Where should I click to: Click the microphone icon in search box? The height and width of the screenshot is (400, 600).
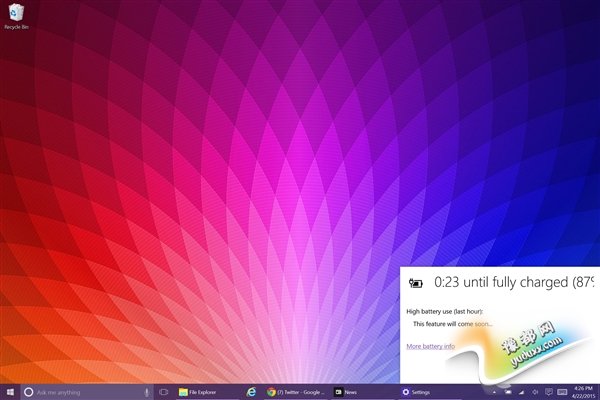146,392
